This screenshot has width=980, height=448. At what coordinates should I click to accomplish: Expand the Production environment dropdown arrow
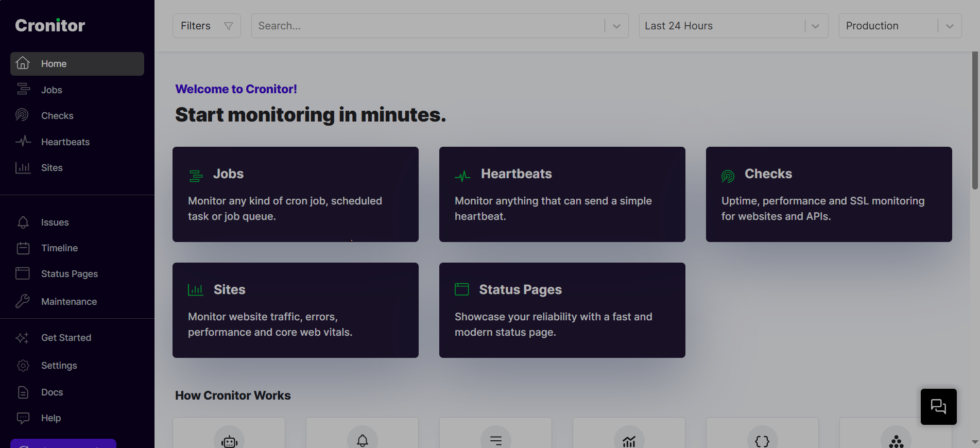tap(950, 26)
